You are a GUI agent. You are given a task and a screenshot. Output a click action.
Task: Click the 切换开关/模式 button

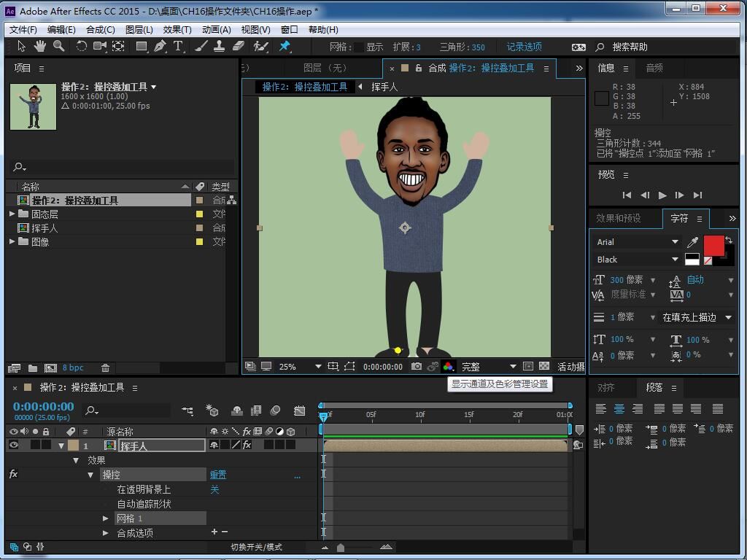click(x=256, y=547)
